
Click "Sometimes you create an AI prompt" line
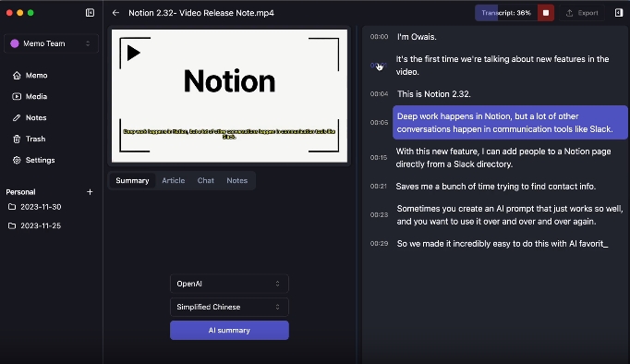point(510,215)
